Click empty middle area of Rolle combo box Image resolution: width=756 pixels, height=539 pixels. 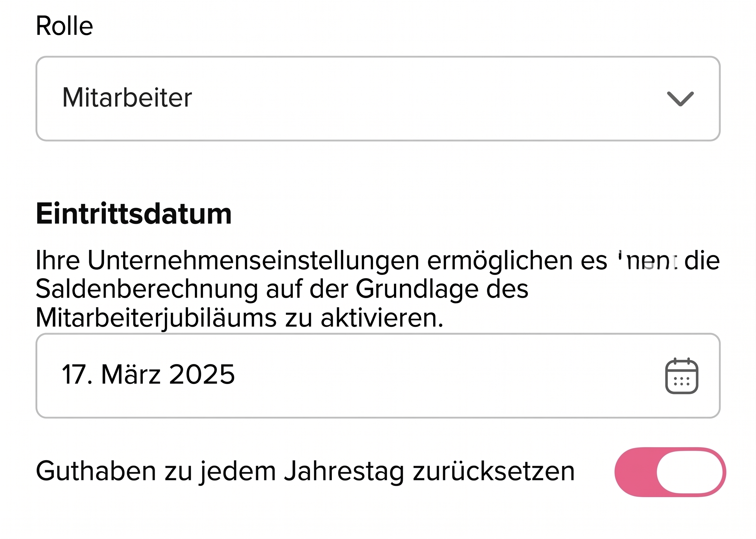click(398, 99)
